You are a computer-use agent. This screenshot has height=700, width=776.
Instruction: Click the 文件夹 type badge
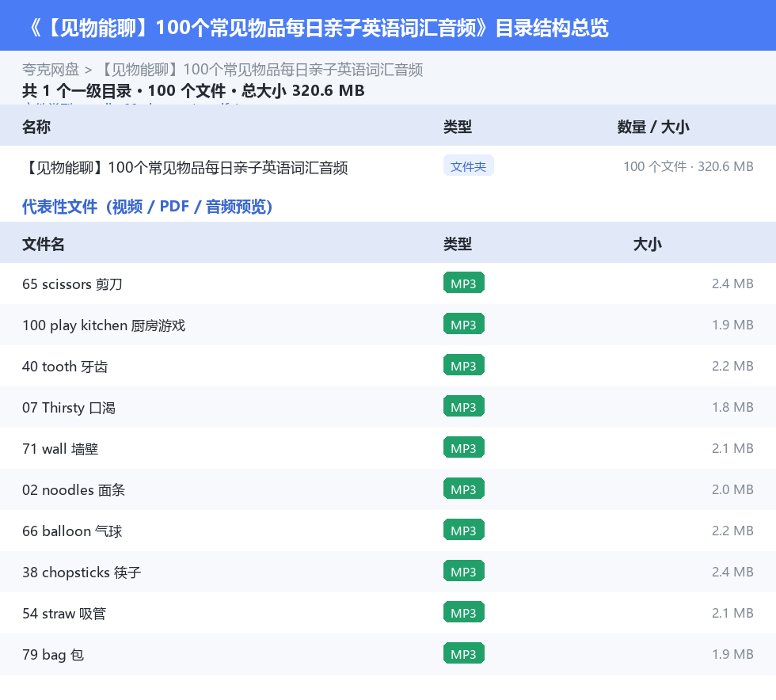point(468,166)
